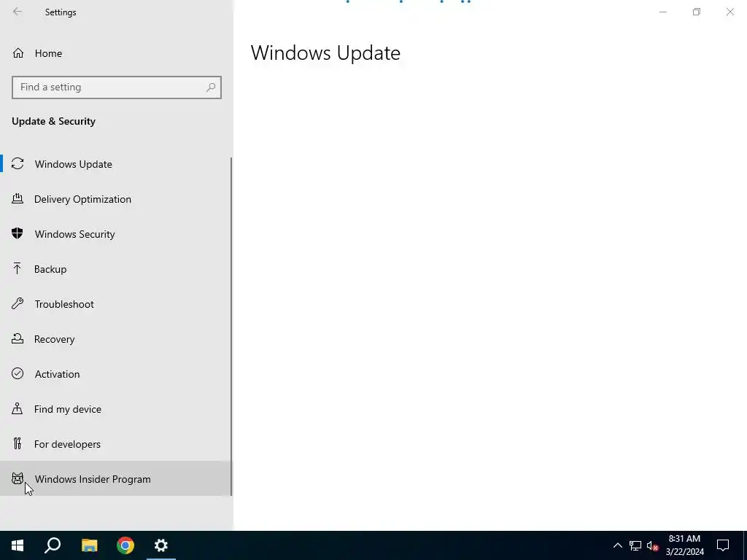Viewport: 747px width, 560px height.
Task: Focus the Find a setting search box
Action: (116, 87)
